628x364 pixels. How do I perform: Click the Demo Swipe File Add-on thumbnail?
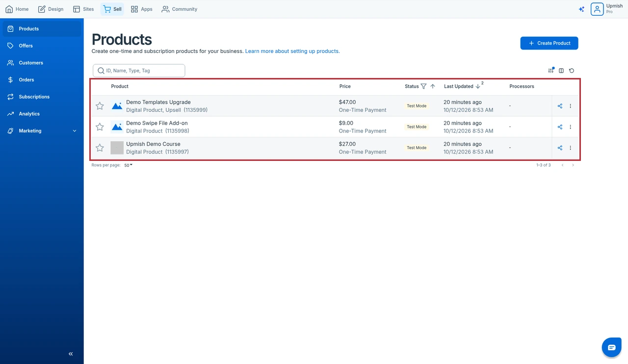(x=117, y=127)
